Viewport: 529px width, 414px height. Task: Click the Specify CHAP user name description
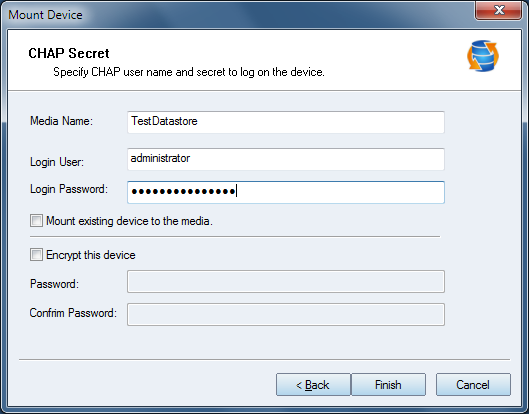(x=189, y=72)
